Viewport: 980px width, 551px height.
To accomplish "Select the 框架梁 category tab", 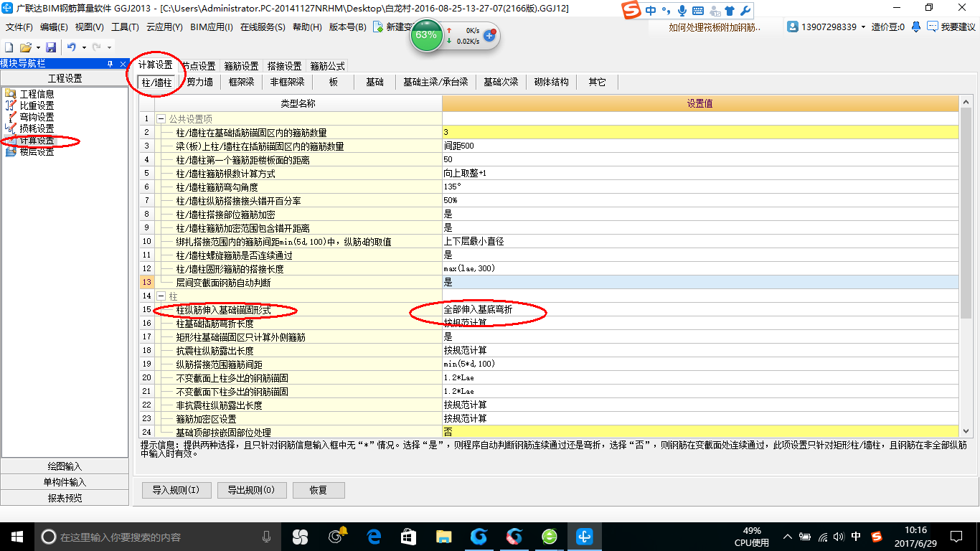I will pyautogui.click(x=242, y=83).
